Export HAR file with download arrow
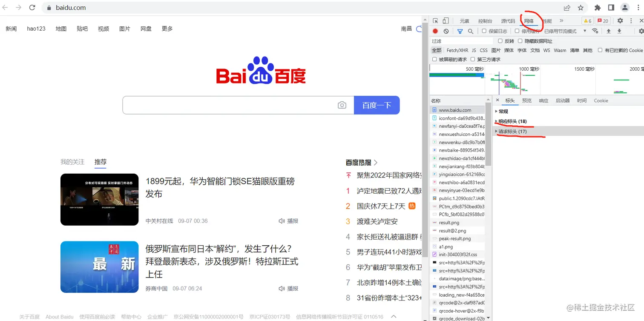 [619, 31]
